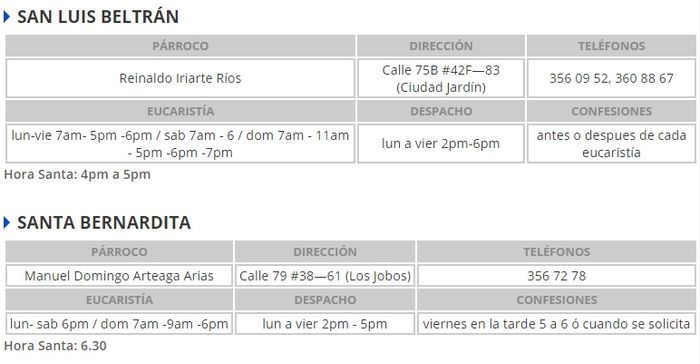This screenshot has width=700, height=364.
Task: Click the phone numbers 356 09 52, 360 88 67
Action: (611, 78)
